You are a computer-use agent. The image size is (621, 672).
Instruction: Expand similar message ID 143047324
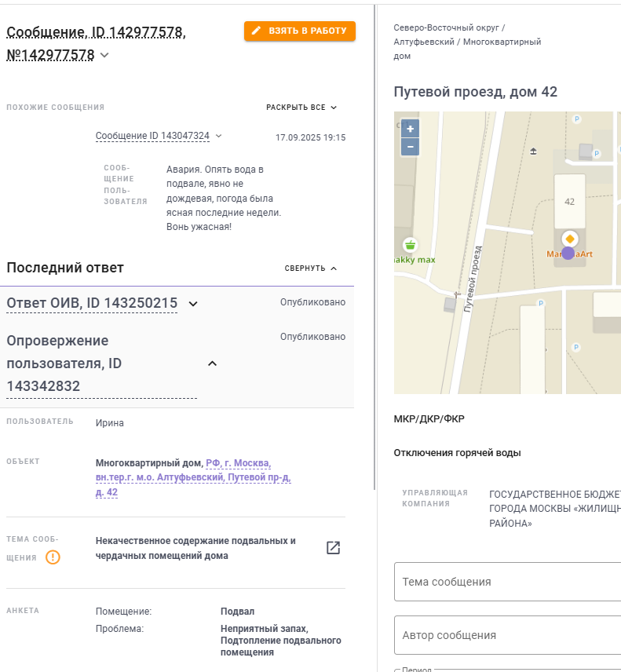coord(218,136)
